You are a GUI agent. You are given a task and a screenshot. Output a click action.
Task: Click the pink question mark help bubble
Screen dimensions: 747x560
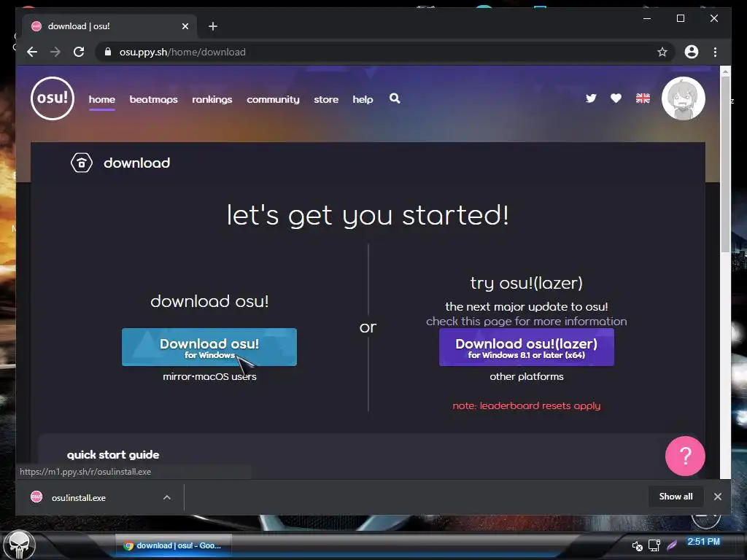685,456
